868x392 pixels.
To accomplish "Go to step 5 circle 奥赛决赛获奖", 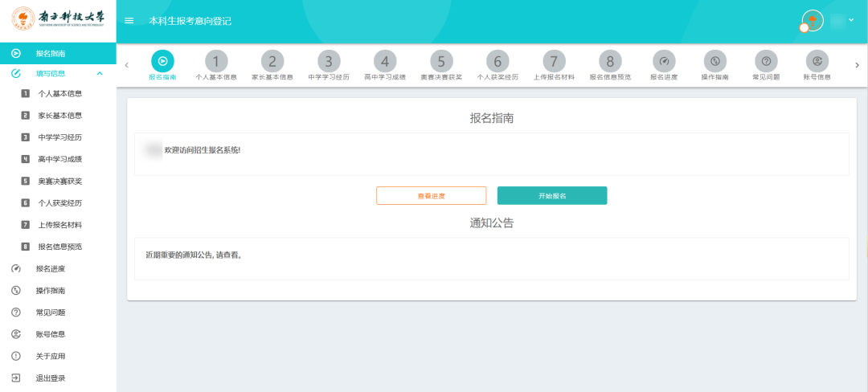I will [x=441, y=61].
